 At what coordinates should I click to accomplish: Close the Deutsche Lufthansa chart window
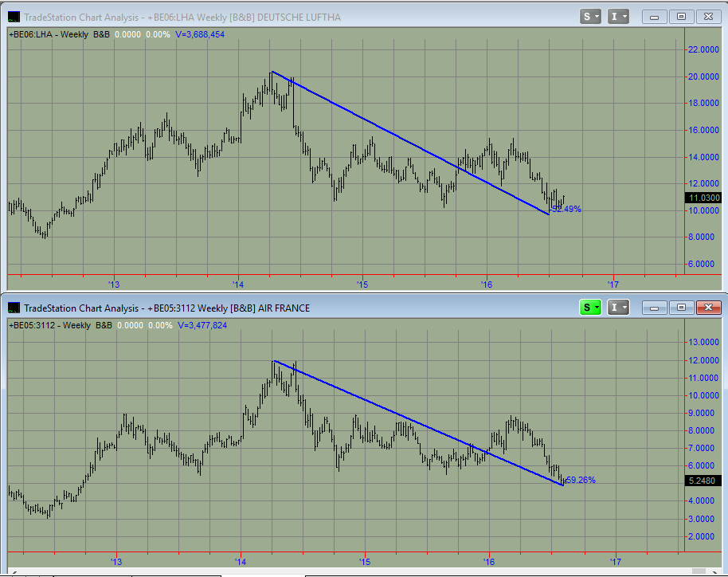coord(708,17)
